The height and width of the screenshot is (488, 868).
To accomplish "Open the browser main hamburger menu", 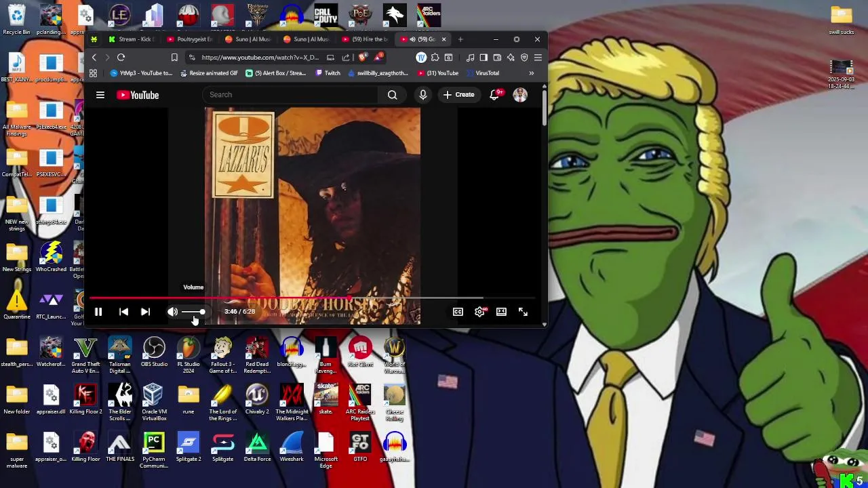I will 538,58.
